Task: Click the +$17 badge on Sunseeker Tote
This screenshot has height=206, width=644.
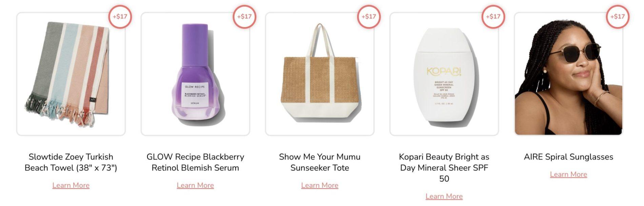Action: click(369, 17)
